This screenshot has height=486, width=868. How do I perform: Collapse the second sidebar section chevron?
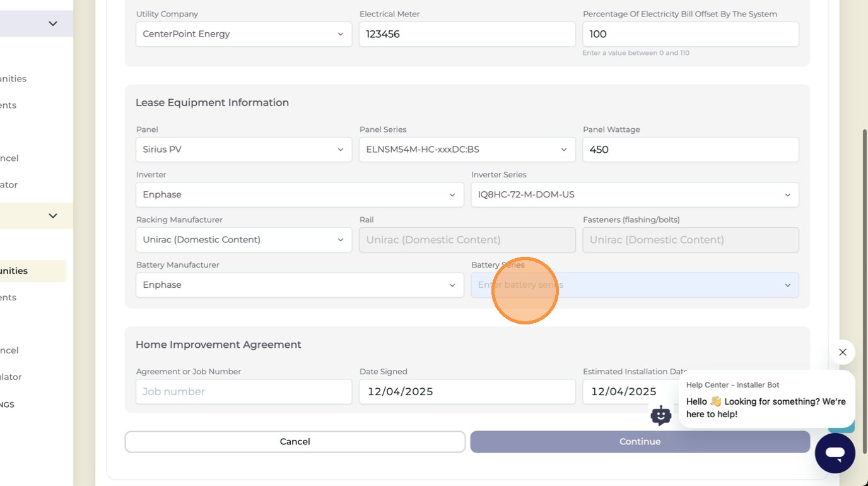(x=53, y=216)
